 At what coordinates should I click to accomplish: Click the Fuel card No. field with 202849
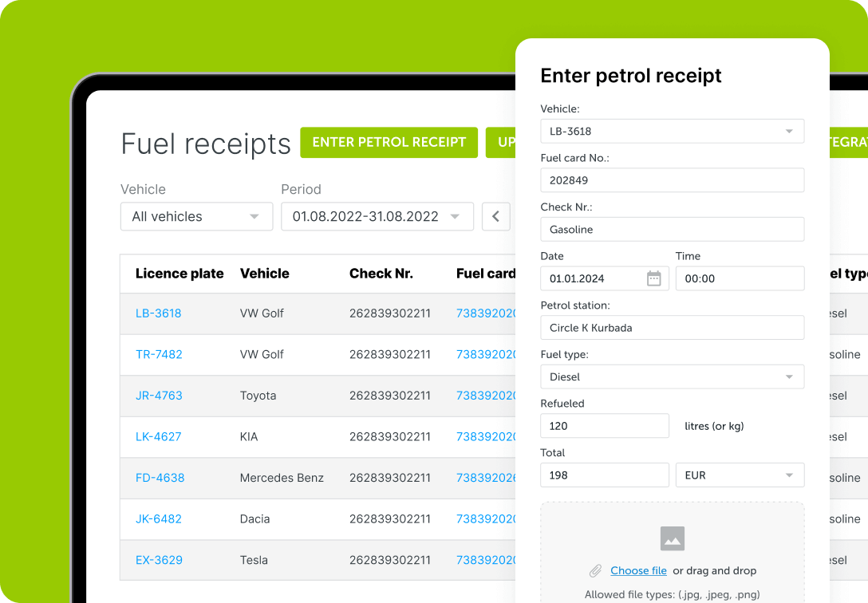(x=672, y=179)
